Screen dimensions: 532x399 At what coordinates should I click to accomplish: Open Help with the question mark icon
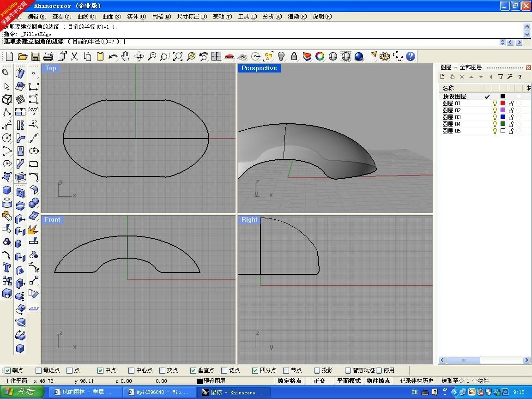[411, 56]
